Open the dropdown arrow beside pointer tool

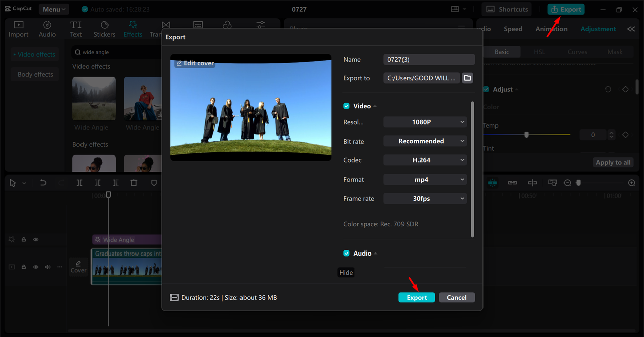click(24, 183)
